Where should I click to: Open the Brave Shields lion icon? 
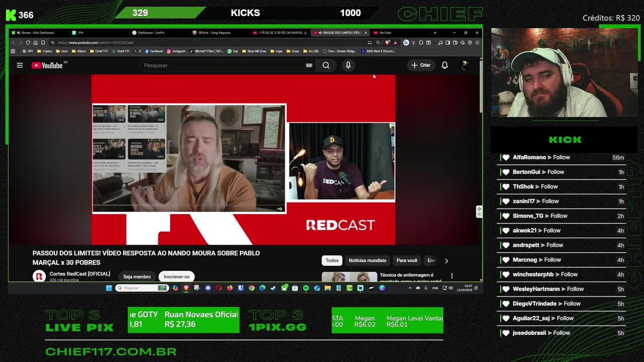(x=387, y=43)
